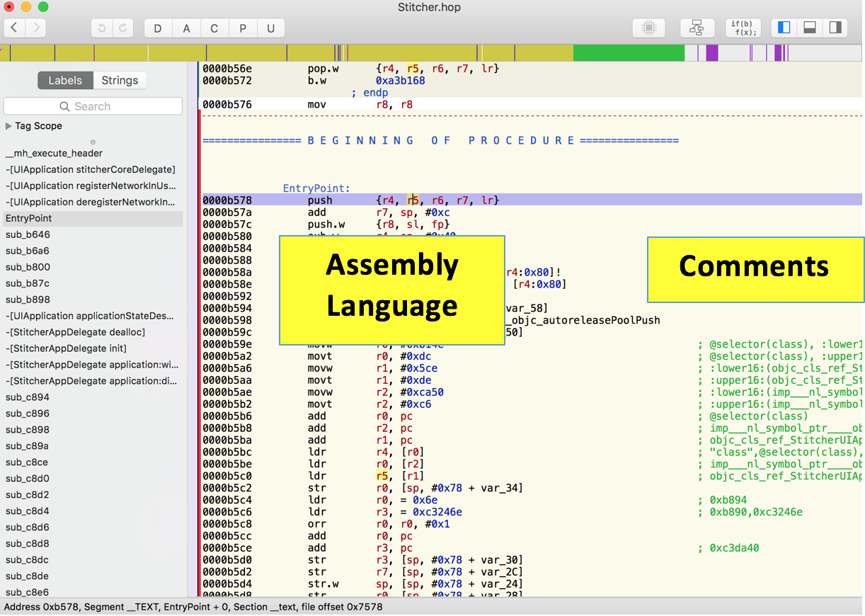865x616 pixels.
Task: Navigate back with the left arrow button
Action: point(15,28)
